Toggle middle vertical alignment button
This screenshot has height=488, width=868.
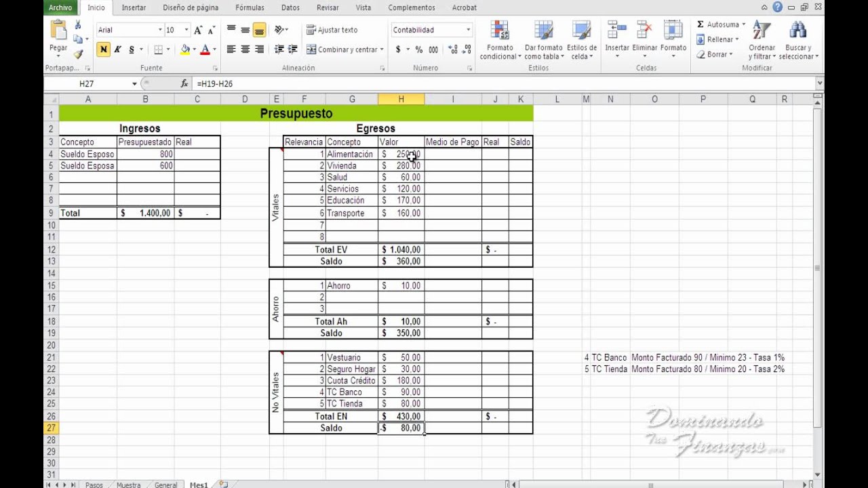click(245, 30)
